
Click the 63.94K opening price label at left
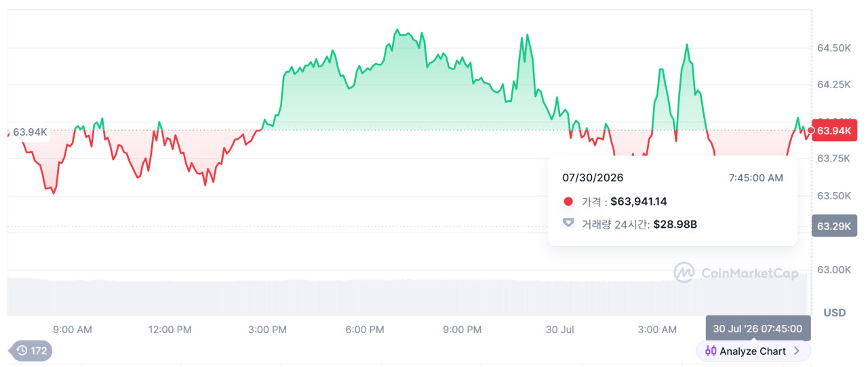pos(28,132)
